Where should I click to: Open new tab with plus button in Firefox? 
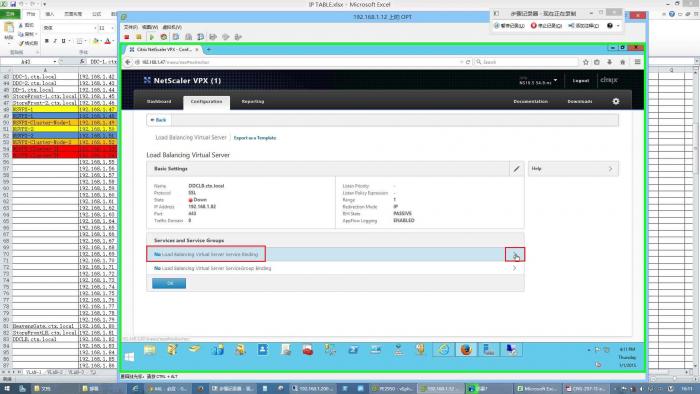209,50
